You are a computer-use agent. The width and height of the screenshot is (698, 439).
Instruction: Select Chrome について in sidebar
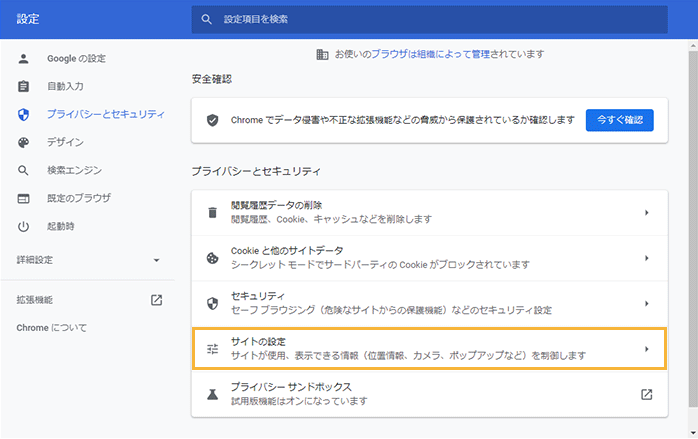51,328
